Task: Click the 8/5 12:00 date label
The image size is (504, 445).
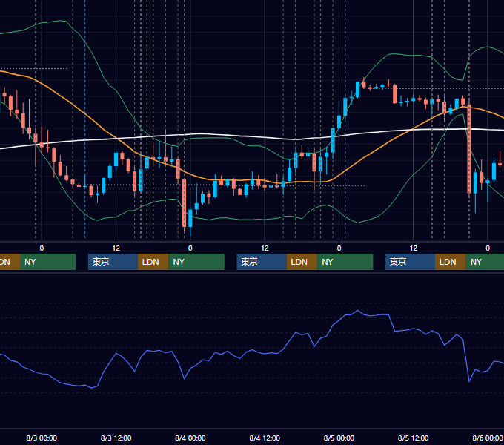Action: click(x=413, y=438)
